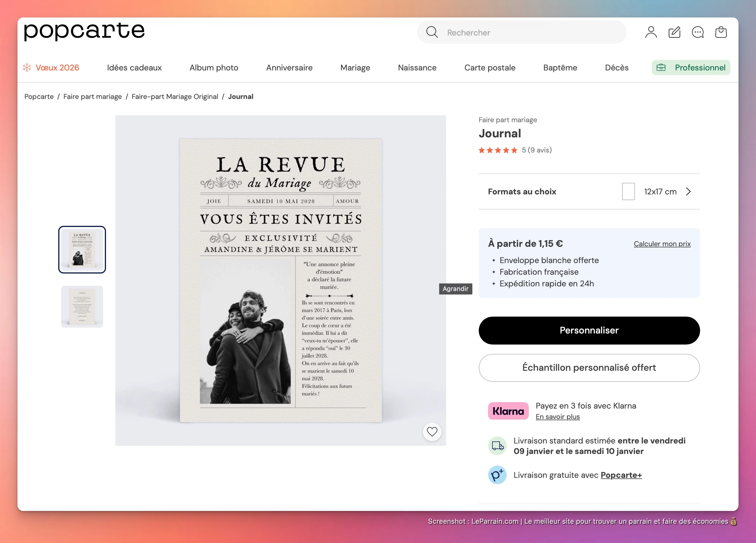
Task: Select the second card thumbnail
Action: (x=82, y=306)
